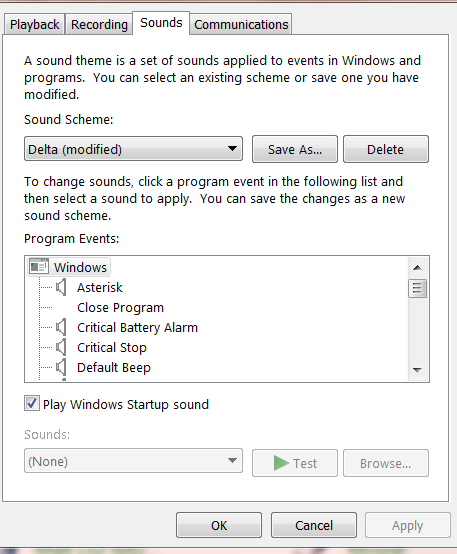Viewport: 457px width, 554px height.
Task: Toggle Play Windows Startup sound checkbox
Action: 32,403
